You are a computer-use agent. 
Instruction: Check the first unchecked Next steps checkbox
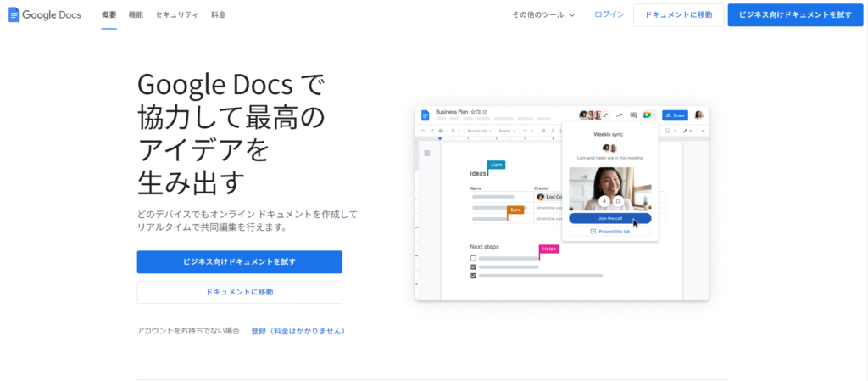point(473,258)
